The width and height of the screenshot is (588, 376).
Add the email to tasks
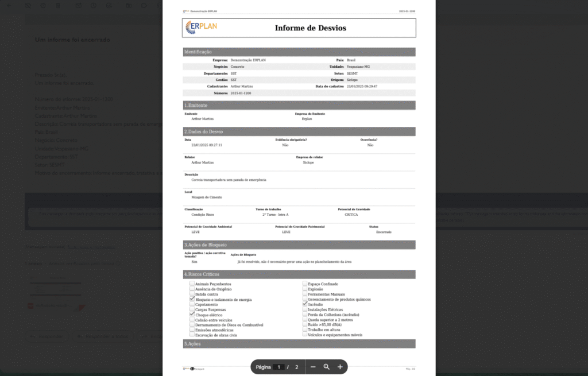(x=109, y=6)
